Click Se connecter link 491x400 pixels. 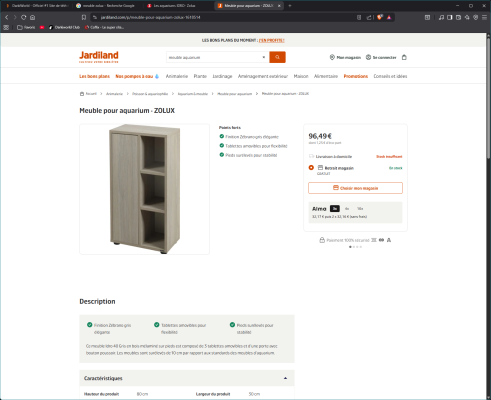coord(381,57)
